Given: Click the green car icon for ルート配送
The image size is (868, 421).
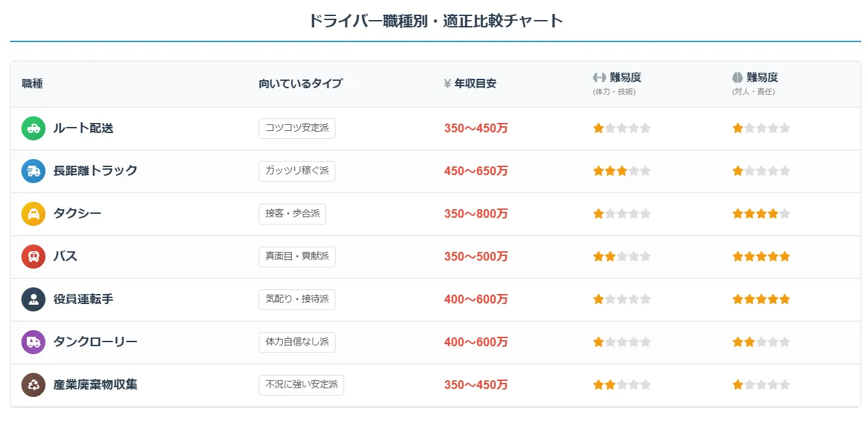Looking at the screenshot, I should (33, 128).
